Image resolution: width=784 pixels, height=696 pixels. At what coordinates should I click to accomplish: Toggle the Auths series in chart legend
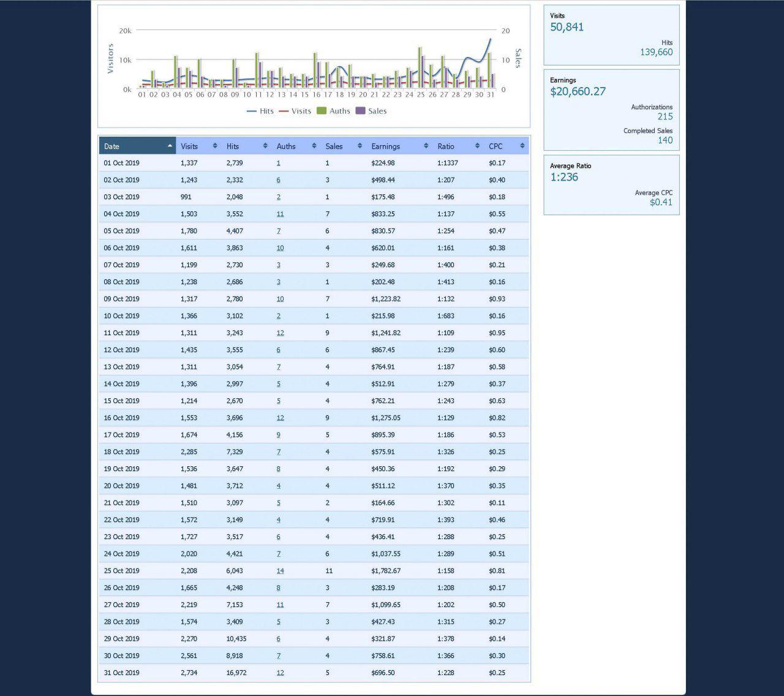tap(334, 111)
